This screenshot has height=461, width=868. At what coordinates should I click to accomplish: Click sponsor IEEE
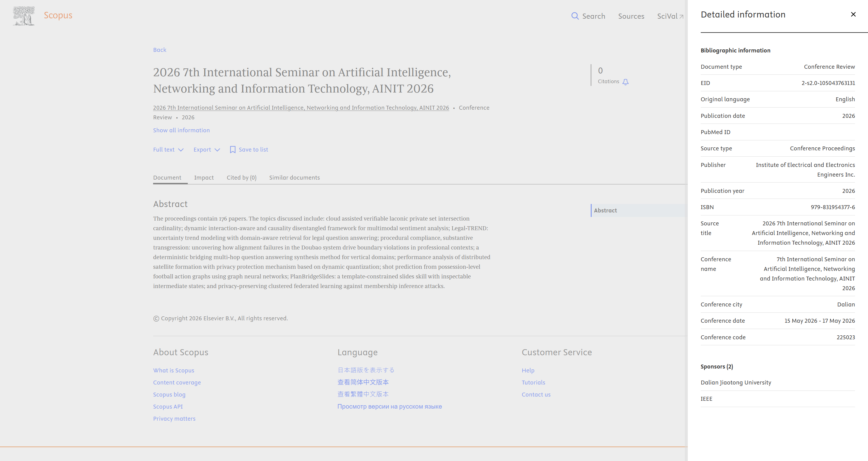pos(706,399)
